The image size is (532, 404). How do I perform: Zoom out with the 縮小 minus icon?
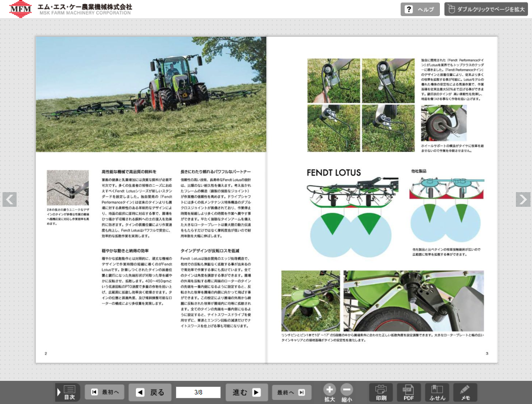click(x=346, y=393)
